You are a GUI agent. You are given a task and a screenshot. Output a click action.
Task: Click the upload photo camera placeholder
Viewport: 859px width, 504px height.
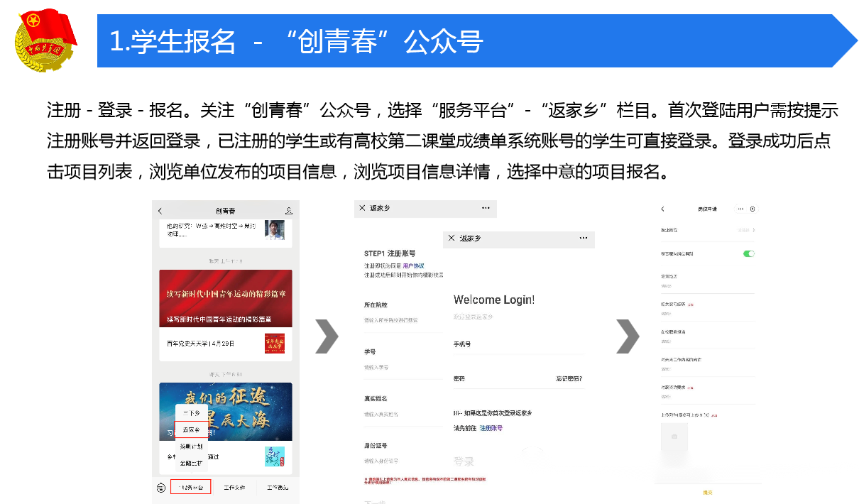click(x=674, y=437)
